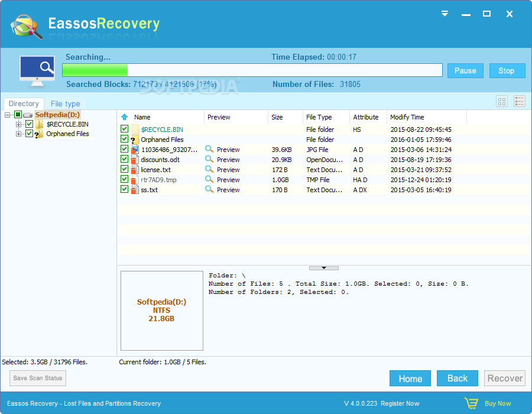Switch to the Directory tab

point(24,103)
